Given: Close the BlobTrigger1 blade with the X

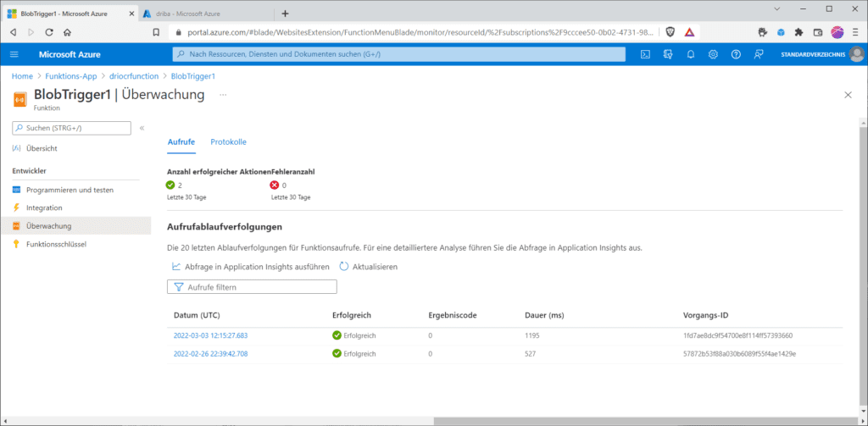Looking at the screenshot, I should tap(848, 95).
